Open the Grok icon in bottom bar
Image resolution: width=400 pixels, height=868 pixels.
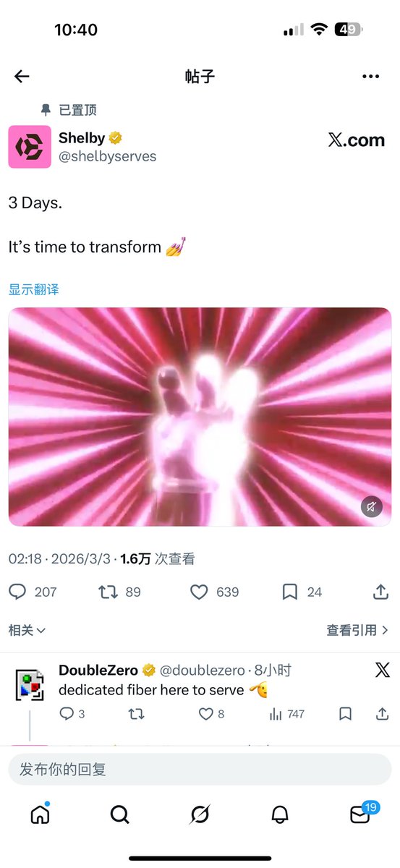pos(200,814)
